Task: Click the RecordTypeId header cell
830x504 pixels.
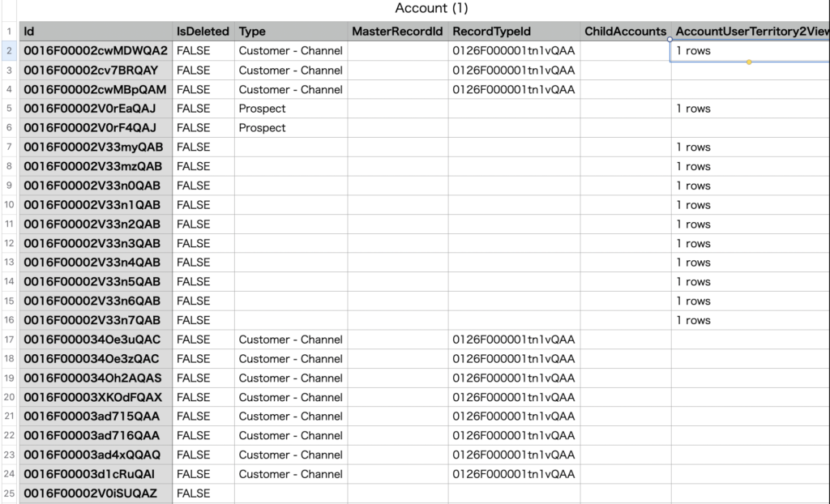Action: (x=513, y=32)
